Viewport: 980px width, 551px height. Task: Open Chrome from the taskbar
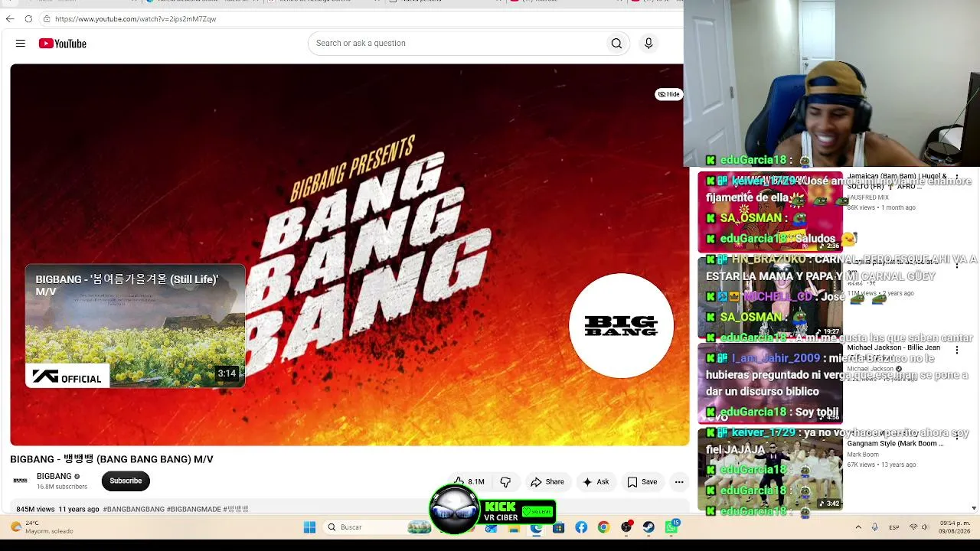pos(603,527)
